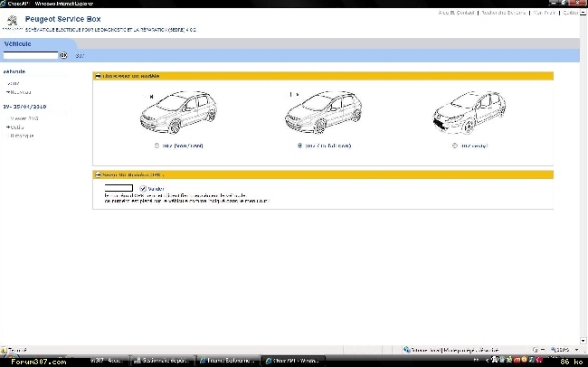Open the zoom level dropdown in status bar
Screen dimensions: 588x367
577,350
